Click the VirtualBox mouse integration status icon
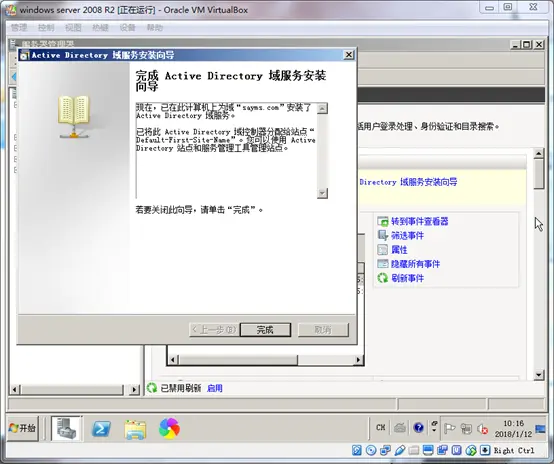 coord(471,450)
